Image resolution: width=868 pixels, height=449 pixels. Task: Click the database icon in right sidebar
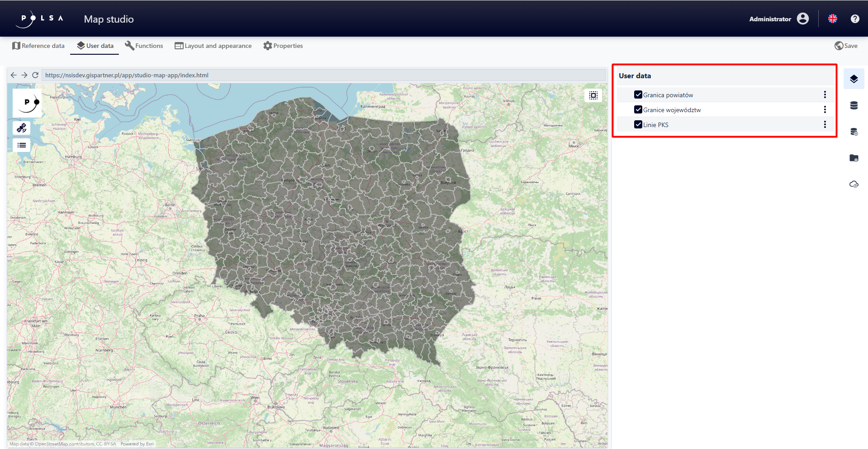click(x=854, y=105)
